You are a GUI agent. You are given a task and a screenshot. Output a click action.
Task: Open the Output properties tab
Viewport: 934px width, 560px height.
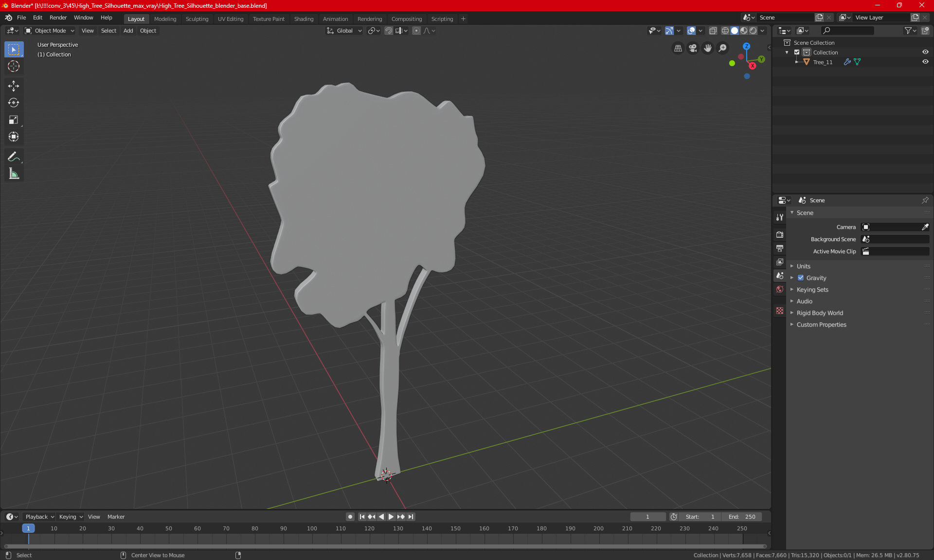[x=780, y=248]
